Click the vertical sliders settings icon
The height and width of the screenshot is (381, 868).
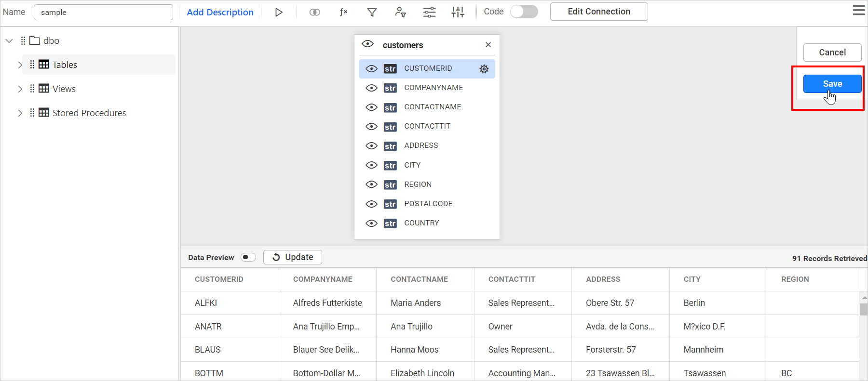pyautogui.click(x=458, y=12)
